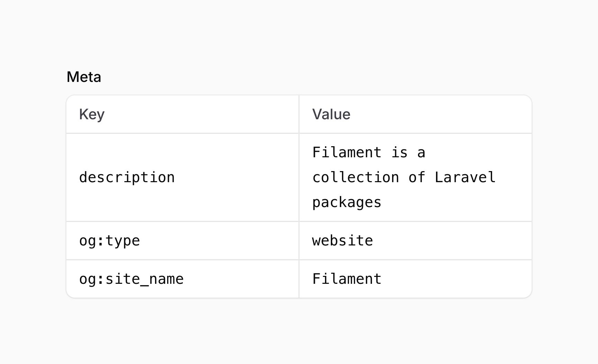Click the word "of" before Laravel
598x364 pixels.
point(417,177)
